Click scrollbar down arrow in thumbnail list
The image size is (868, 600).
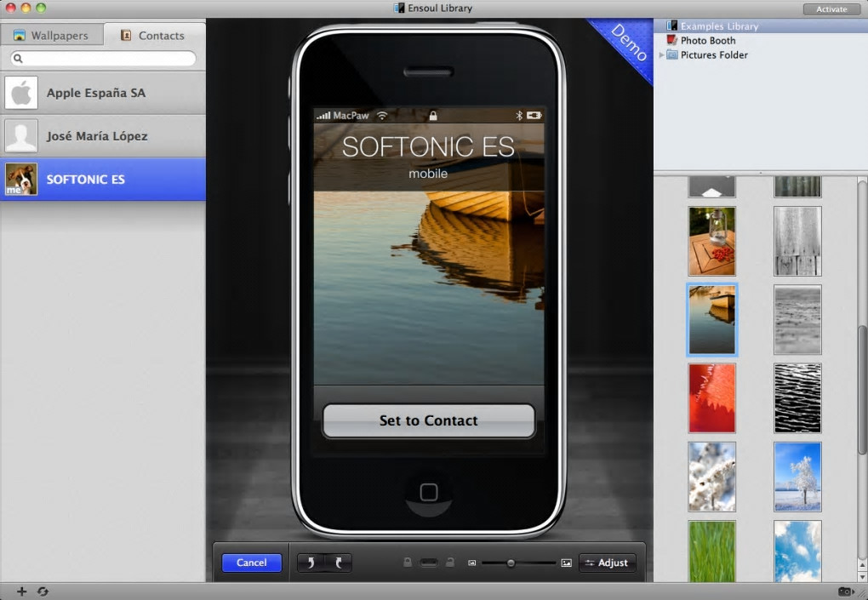point(862,576)
